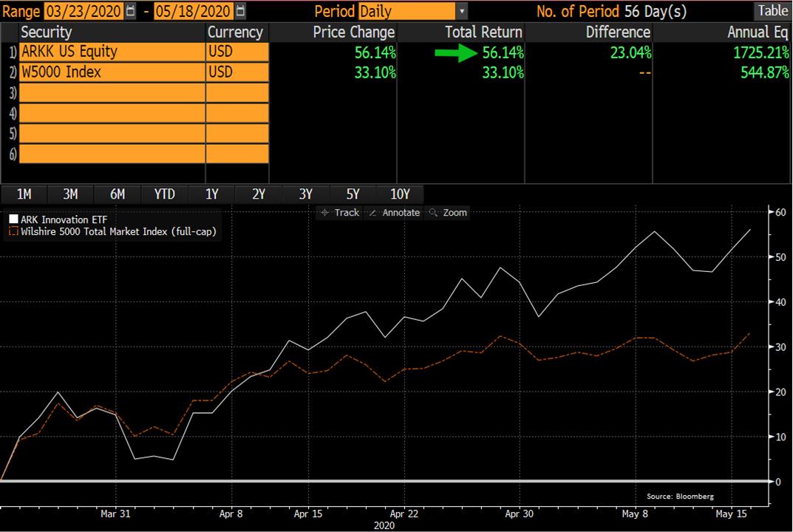
Task: Click the Track button label
Action: click(x=347, y=213)
